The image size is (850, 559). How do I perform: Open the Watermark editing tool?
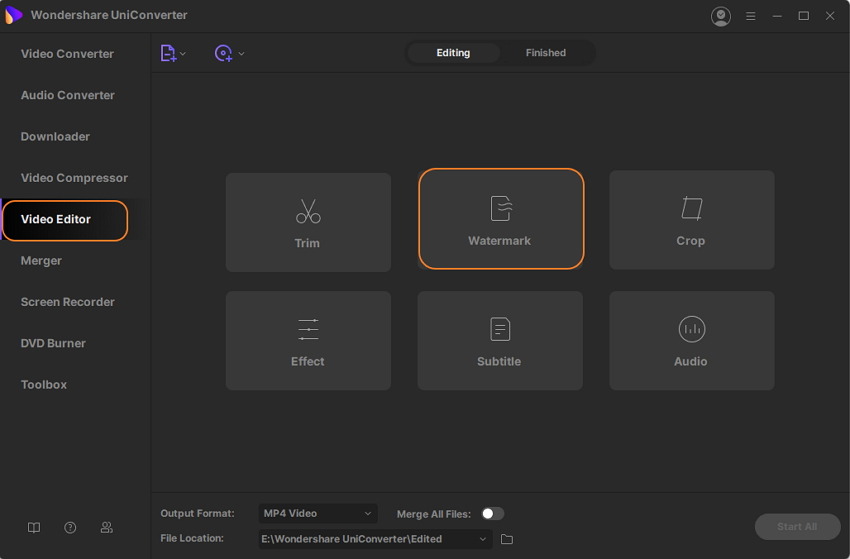pos(500,219)
